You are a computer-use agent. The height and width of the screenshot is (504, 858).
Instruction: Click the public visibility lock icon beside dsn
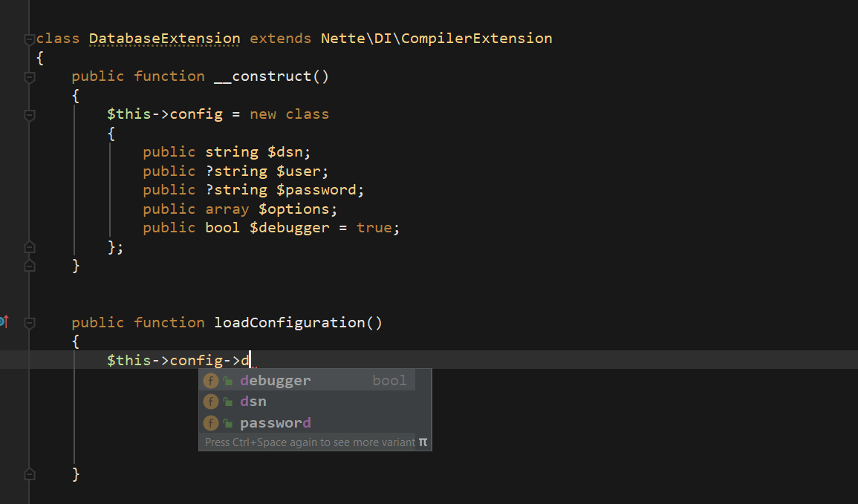point(227,402)
